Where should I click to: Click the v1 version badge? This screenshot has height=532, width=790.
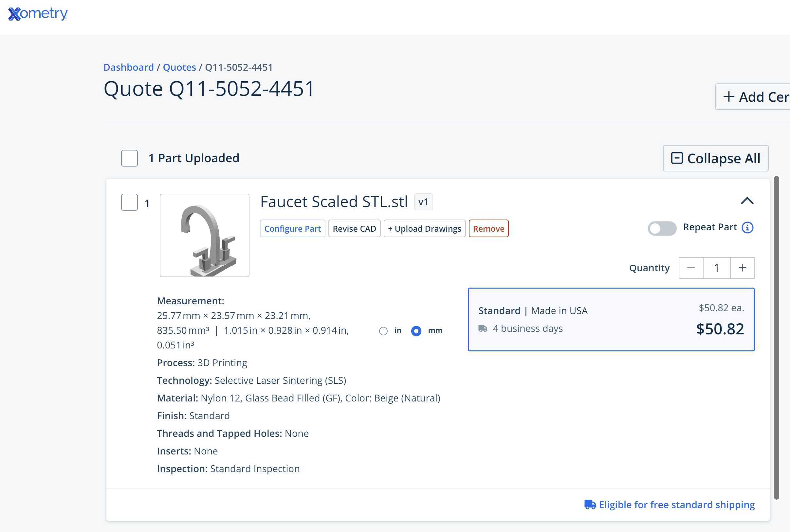click(423, 202)
